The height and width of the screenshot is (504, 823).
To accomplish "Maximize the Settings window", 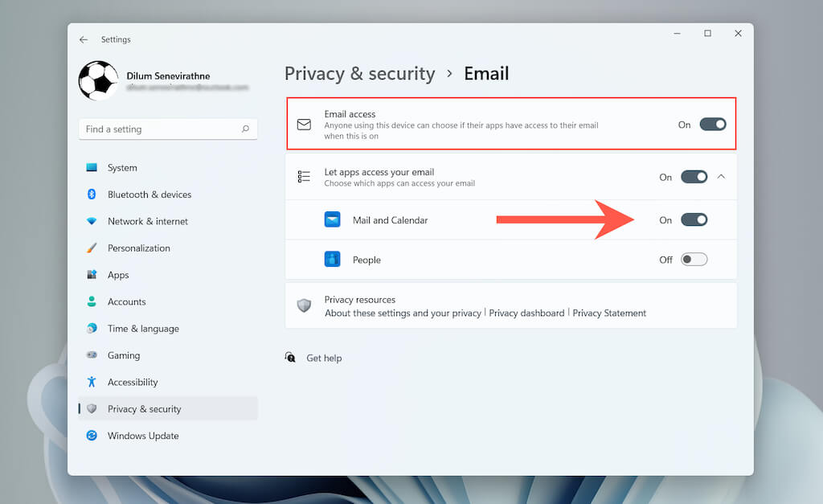I will tap(707, 33).
